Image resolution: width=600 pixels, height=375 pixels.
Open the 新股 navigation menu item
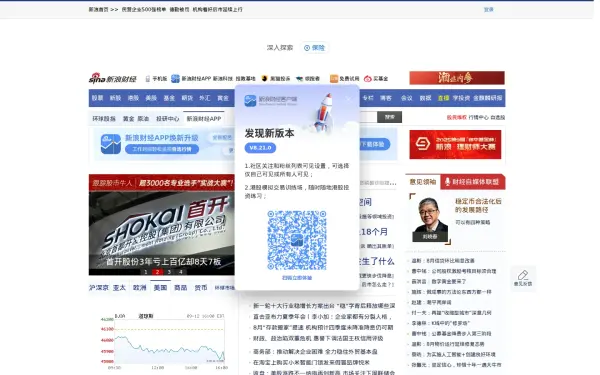[115, 98]
